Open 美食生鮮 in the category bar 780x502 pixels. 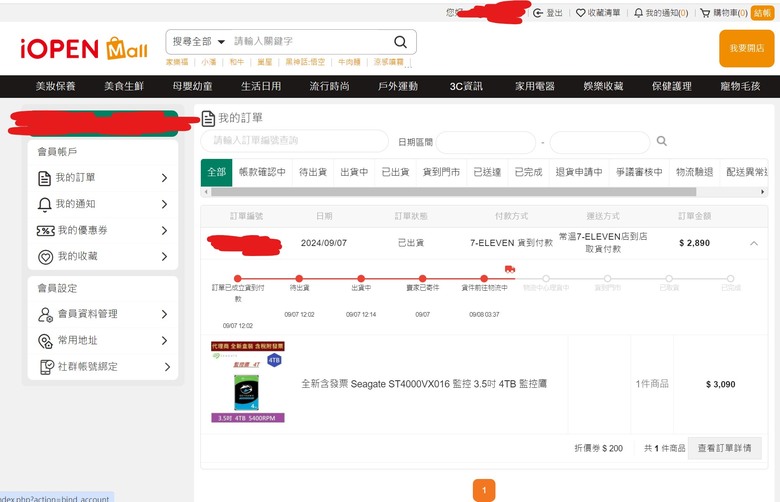point(124,87)
